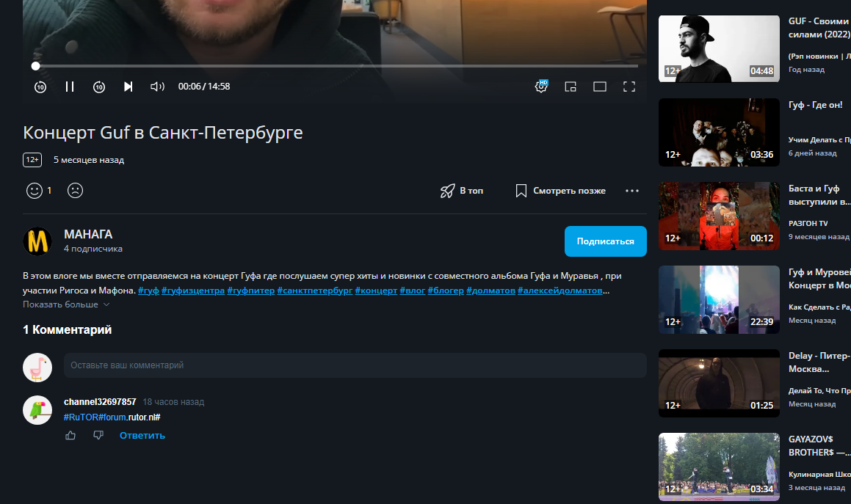Open channel32697857 commenter name
The height and width of the screenshot is (504, 851).
(100, 402)
